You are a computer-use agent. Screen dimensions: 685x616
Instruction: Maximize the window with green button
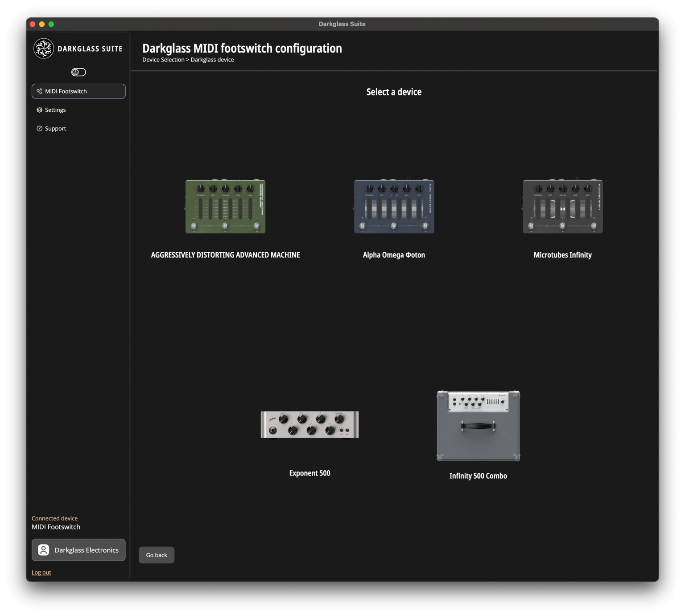pyautogui.click(x=51, y=24)
